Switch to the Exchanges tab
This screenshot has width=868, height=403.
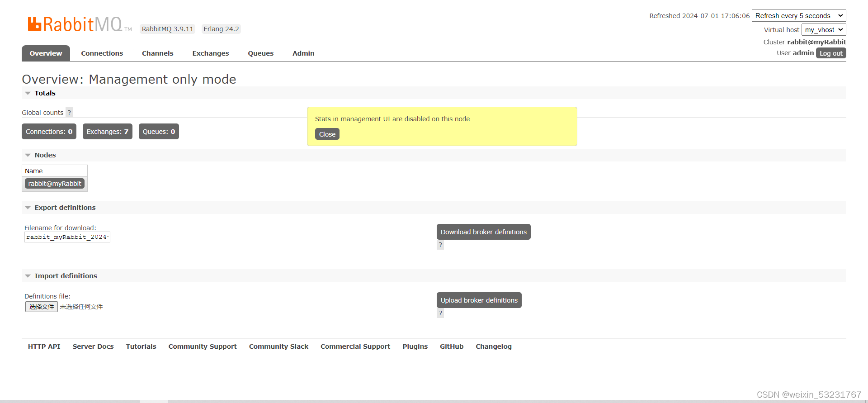pyautogui.click(x=211, y=53)
